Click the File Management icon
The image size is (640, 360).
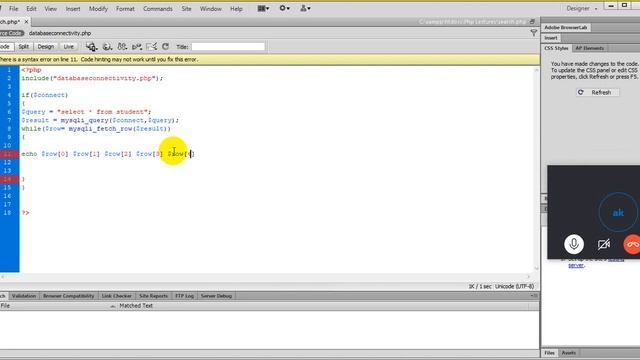click(x=122, y=47)
